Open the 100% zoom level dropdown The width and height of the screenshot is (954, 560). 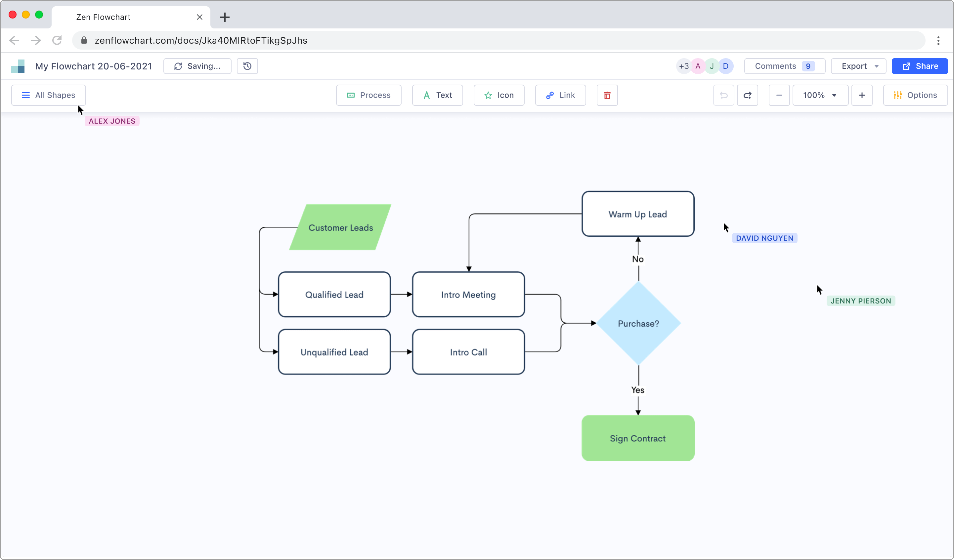[x=820, y=95]
